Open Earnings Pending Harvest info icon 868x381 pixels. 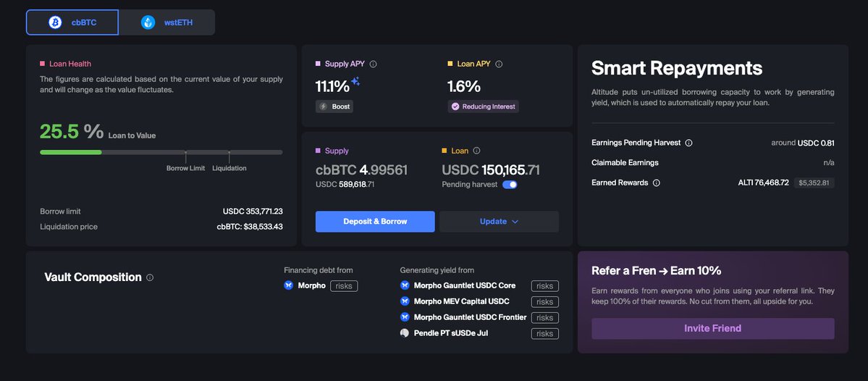click(x=688, y=143)
